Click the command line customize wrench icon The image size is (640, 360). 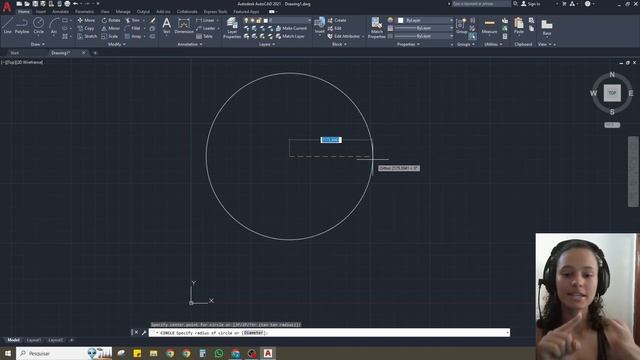click(x=144, y=333)
